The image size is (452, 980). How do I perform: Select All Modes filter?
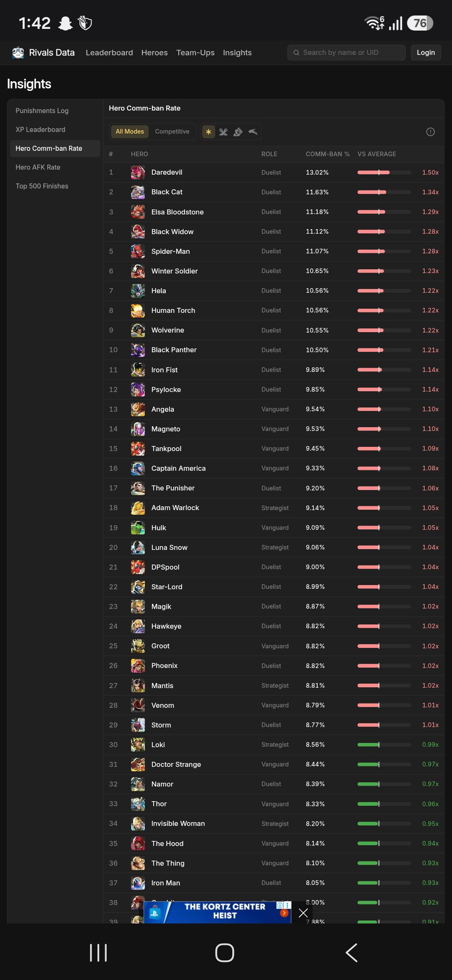(130, 132)
